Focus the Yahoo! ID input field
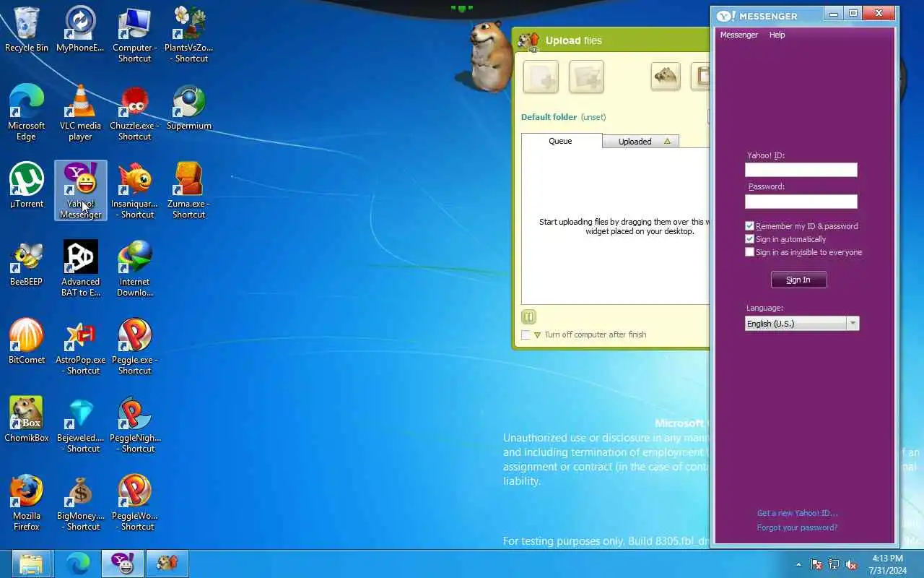 (801, 170)
